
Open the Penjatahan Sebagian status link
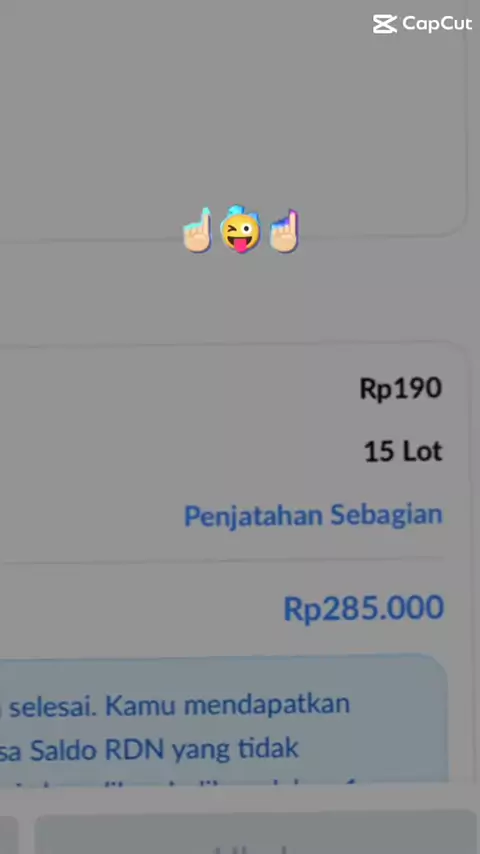click(313, 515)
